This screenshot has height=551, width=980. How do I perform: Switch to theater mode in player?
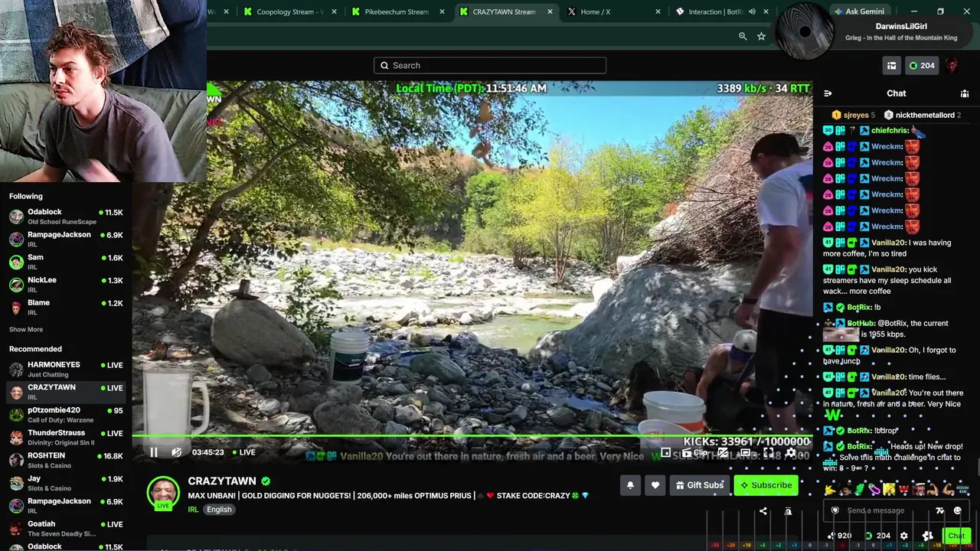point(745,452)
